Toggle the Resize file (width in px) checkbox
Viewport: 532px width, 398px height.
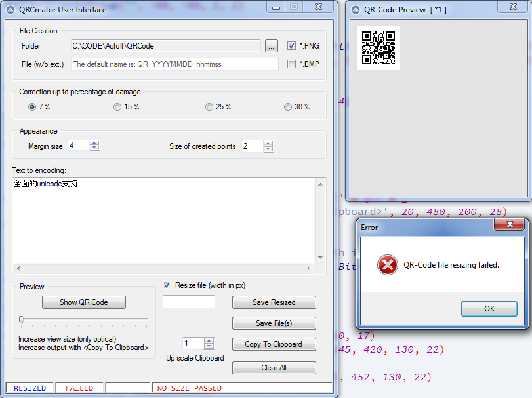pos(167,285)
